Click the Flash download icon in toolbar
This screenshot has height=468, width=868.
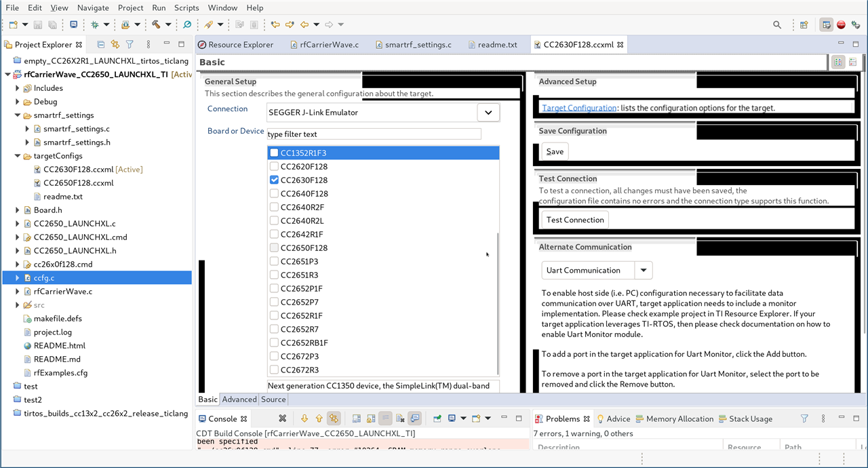click(x=125, y=24)
